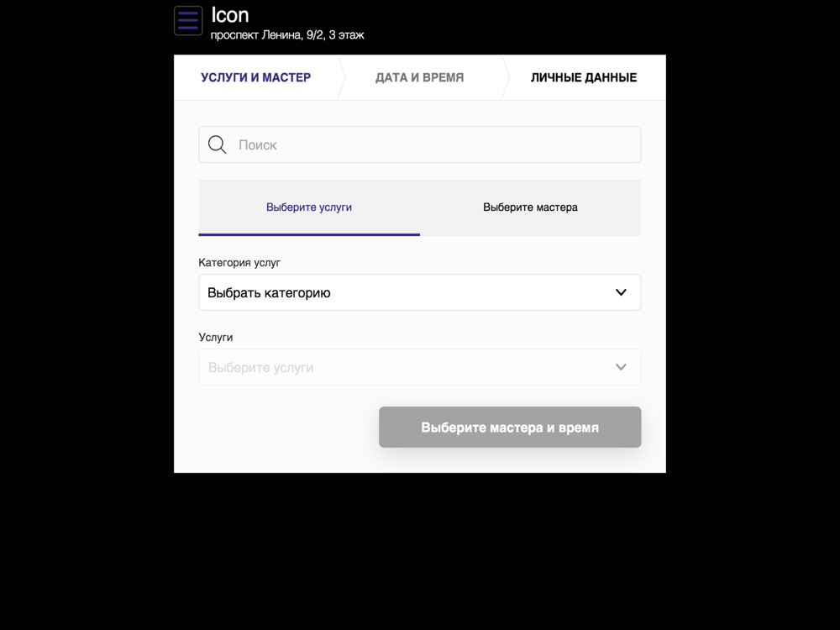Expand the Выбрать категорию dropdown
Image resolution: width=840 pixels, height=630 pixels.
click(x=419, y=292)
